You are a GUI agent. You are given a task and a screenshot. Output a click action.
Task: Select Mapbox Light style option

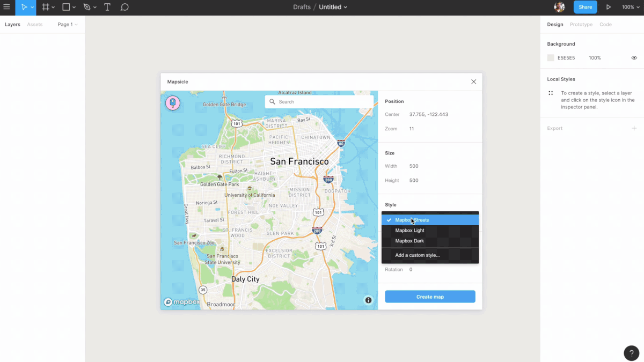point(430,231)
